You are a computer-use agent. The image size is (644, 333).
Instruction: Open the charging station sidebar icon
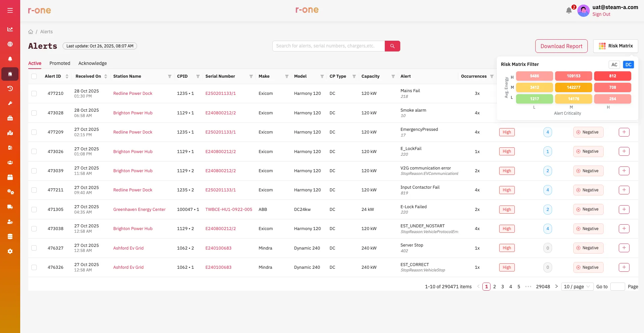10,148
